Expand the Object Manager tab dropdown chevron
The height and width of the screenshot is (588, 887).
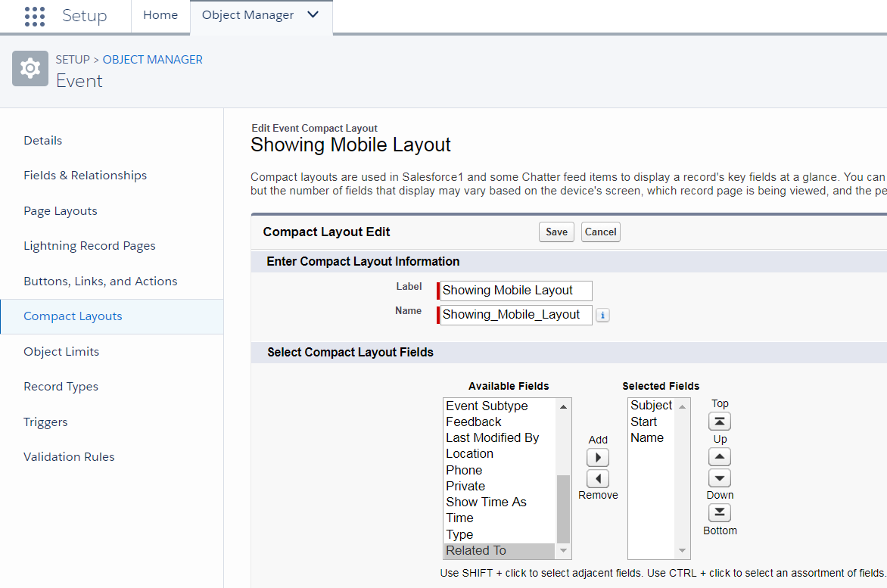tap(313, 15)
